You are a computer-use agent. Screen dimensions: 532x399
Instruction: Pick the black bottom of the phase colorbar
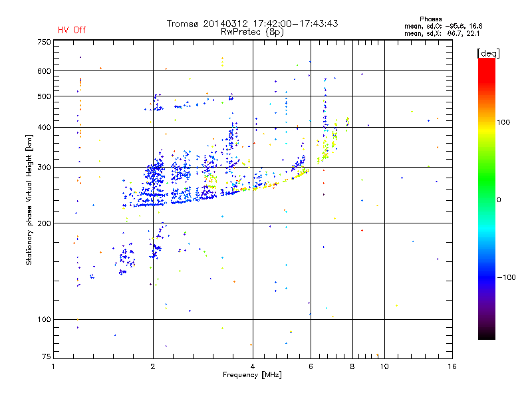487,334
